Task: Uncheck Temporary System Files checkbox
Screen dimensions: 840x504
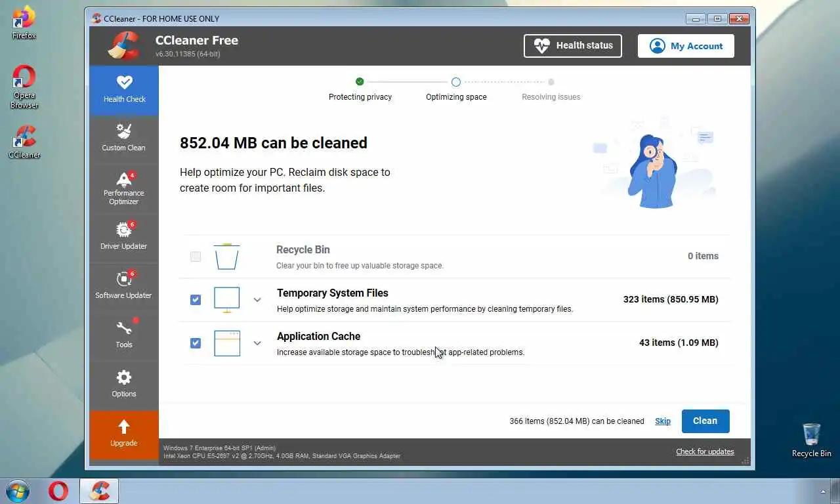Action: pos(196,300)
